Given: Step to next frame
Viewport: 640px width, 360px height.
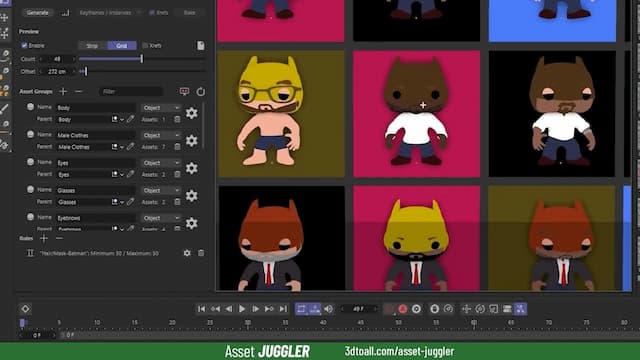Looking at the screenshot, I should (256, 309).
